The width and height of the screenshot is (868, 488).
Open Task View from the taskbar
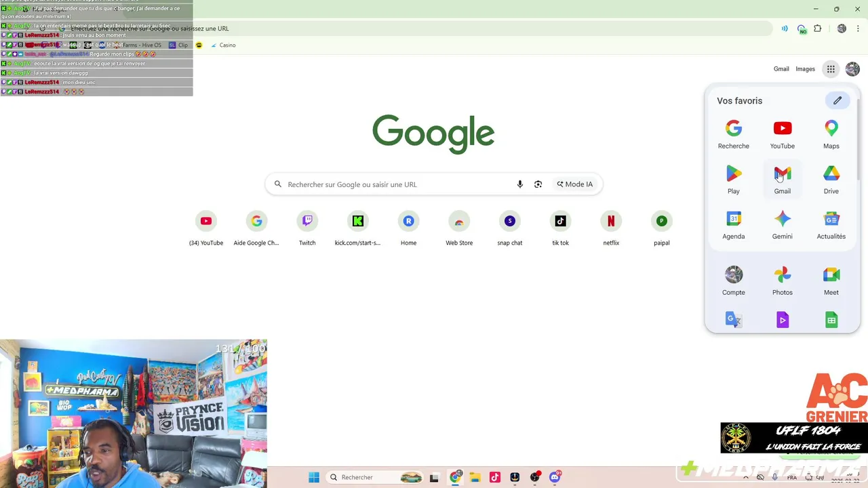pos(434,477)
